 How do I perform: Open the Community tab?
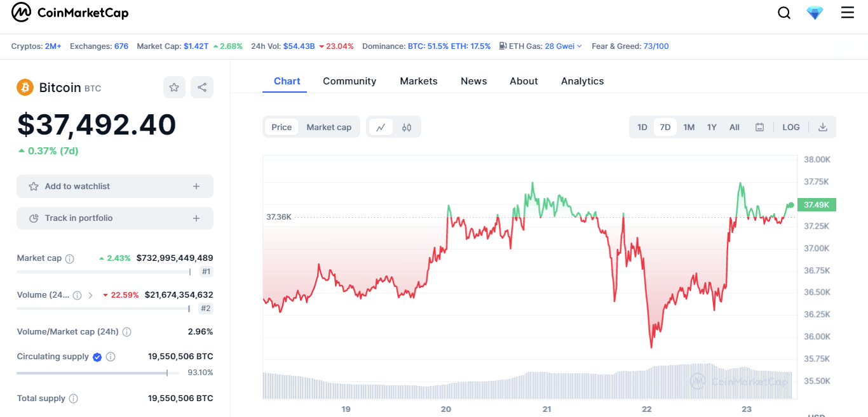coord(349,81)
